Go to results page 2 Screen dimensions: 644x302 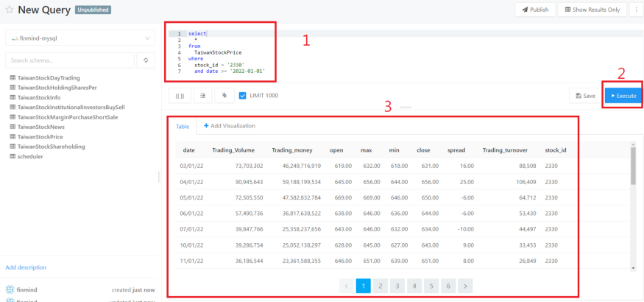pyautogui.click(x=380, y=285)
